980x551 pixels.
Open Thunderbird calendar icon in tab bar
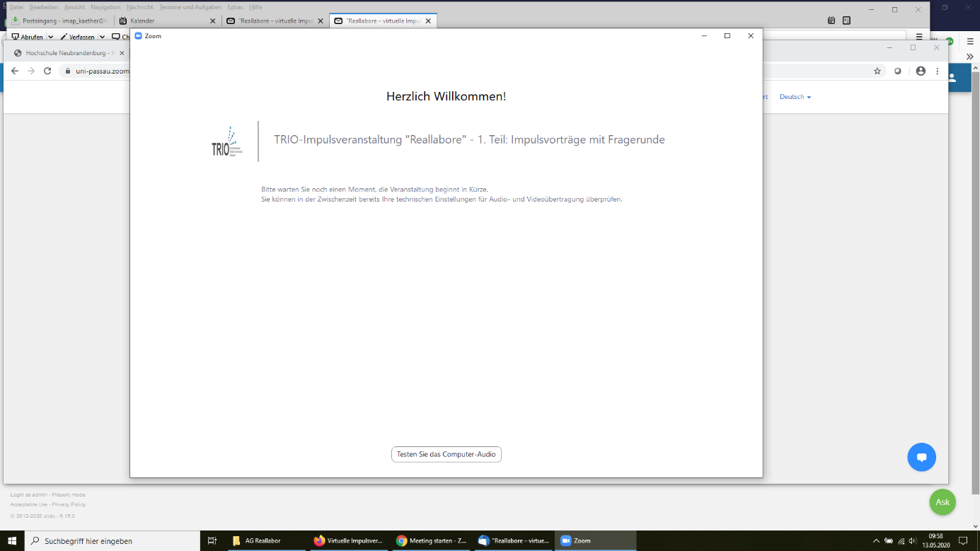[x=831, y=21]
